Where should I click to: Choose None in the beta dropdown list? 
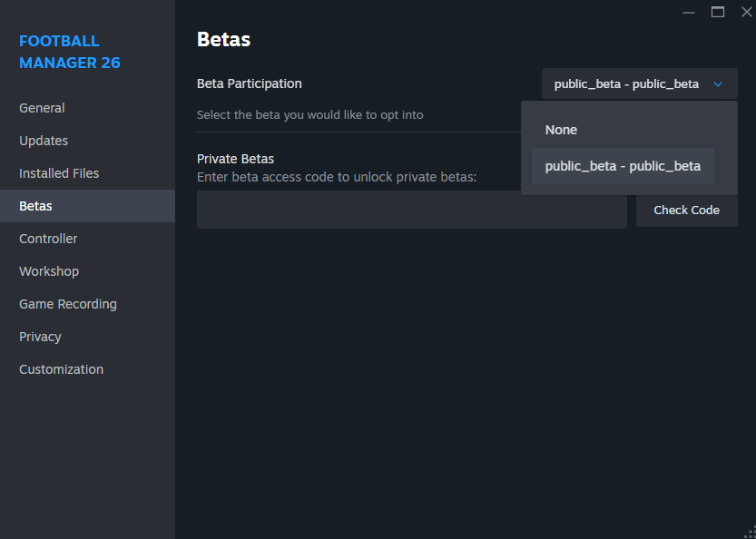(561, 130)
